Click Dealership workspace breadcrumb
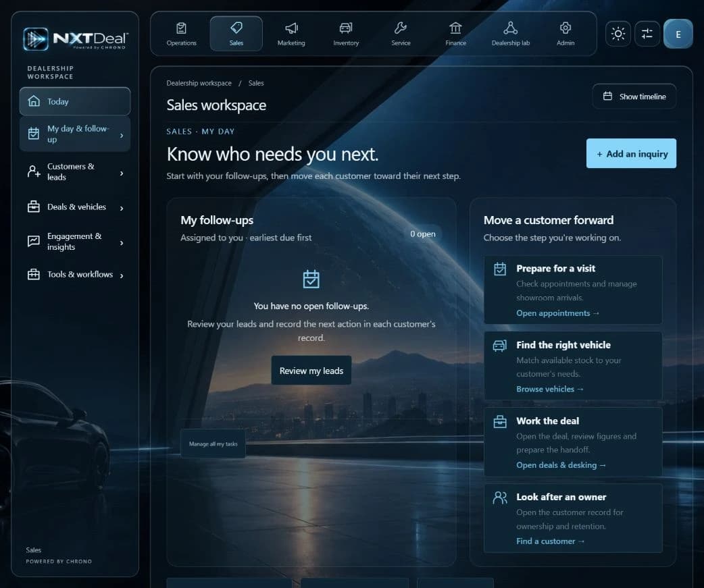 (x=199, y=83)
